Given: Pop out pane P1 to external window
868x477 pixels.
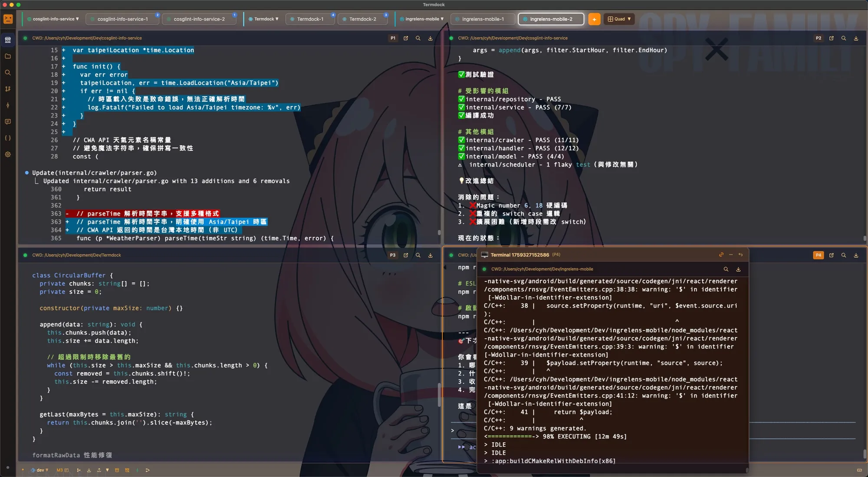Looking at the screenshot, I should (x=406, y=38).
